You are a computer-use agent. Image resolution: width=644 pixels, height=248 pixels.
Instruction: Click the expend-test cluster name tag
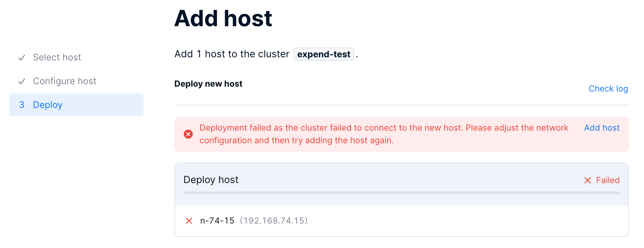coord(324,54)
